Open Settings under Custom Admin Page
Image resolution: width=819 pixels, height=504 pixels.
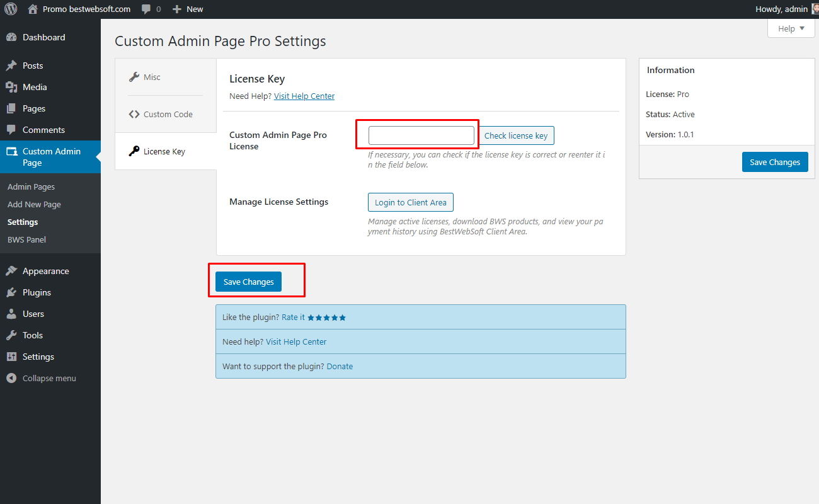point(23,222)
